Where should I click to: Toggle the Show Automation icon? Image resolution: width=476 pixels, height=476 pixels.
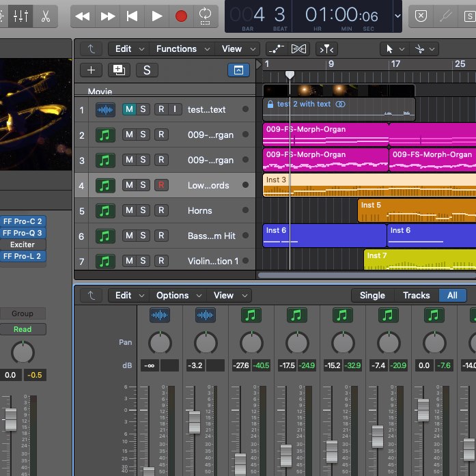pyautogui.click(x=276, y=49)
